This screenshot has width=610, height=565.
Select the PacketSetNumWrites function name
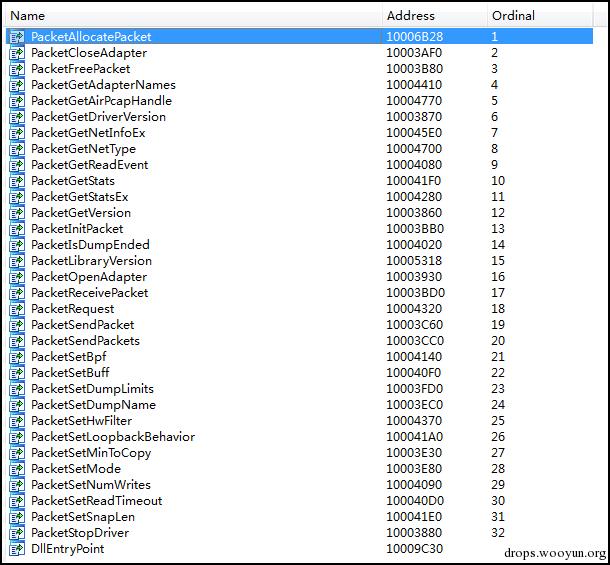[91, 484]
